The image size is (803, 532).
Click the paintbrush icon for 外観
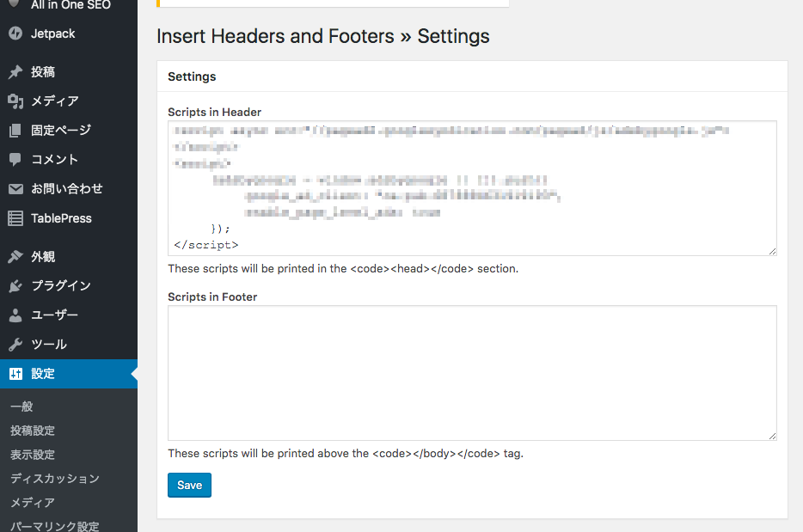tap(15, 256)
